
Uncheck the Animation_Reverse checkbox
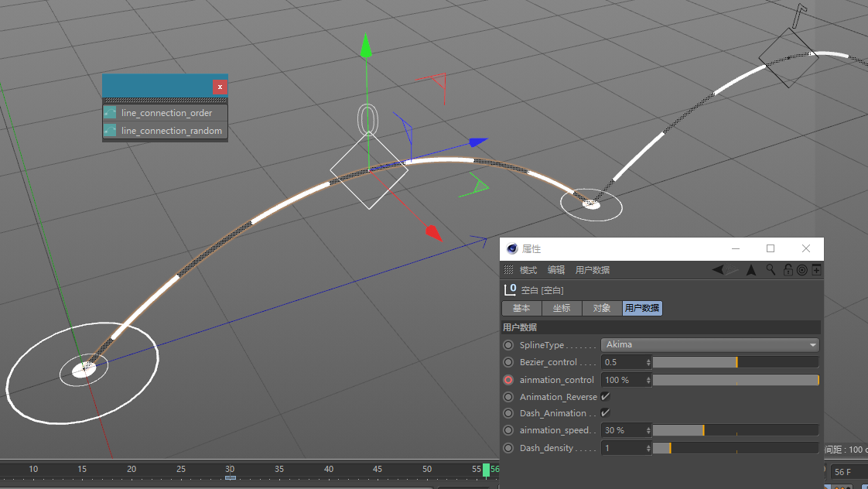[x=605, y=397]
